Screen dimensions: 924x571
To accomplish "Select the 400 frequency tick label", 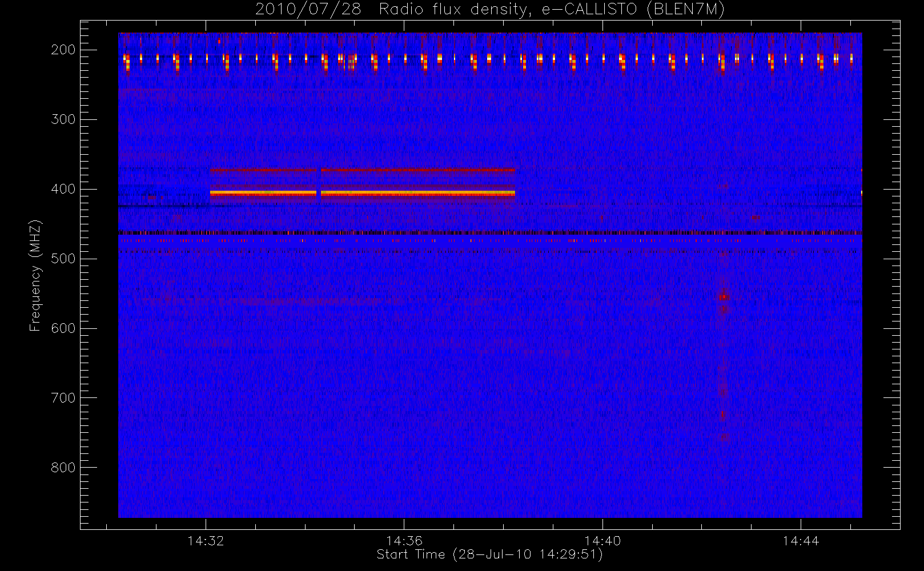I will 63,189.
